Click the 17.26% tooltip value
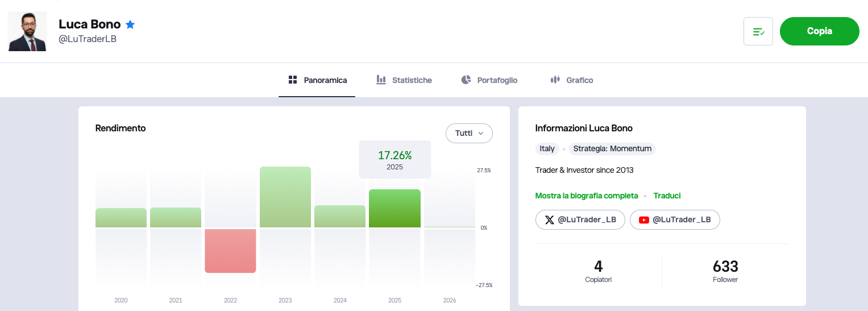The height and width of the screenshot is (311, 868). [394, 155]
